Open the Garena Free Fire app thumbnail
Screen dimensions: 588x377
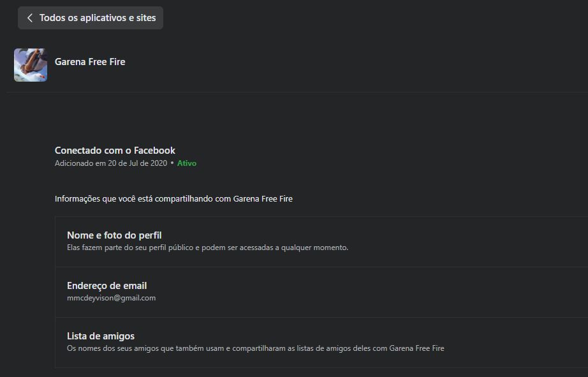31,65
